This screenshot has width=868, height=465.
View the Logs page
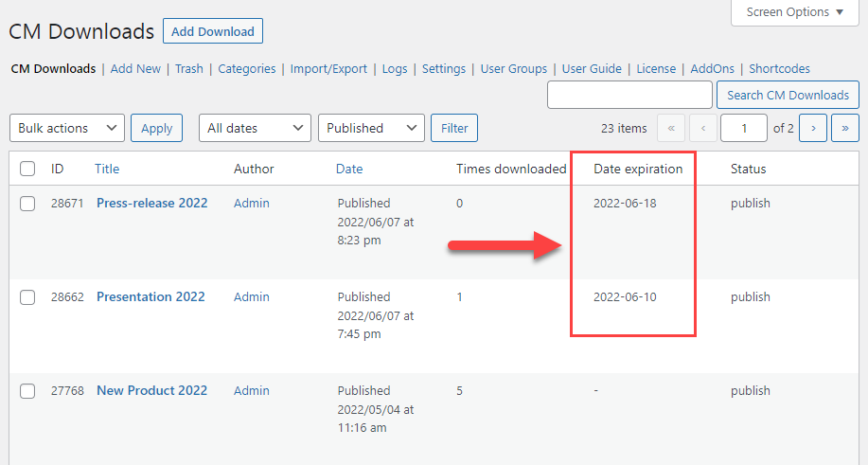pos(395,68)
